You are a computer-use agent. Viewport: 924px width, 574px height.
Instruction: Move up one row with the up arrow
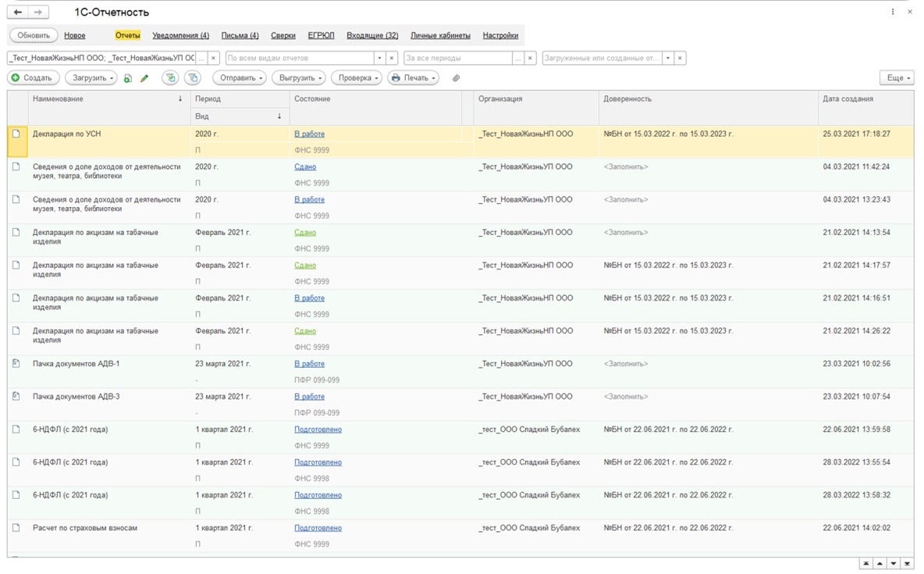pyautogui.click(x=880, y=564)
